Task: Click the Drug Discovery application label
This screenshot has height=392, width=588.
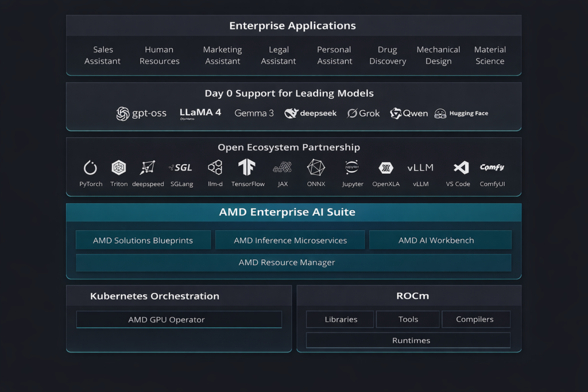Action: point(388,56)
